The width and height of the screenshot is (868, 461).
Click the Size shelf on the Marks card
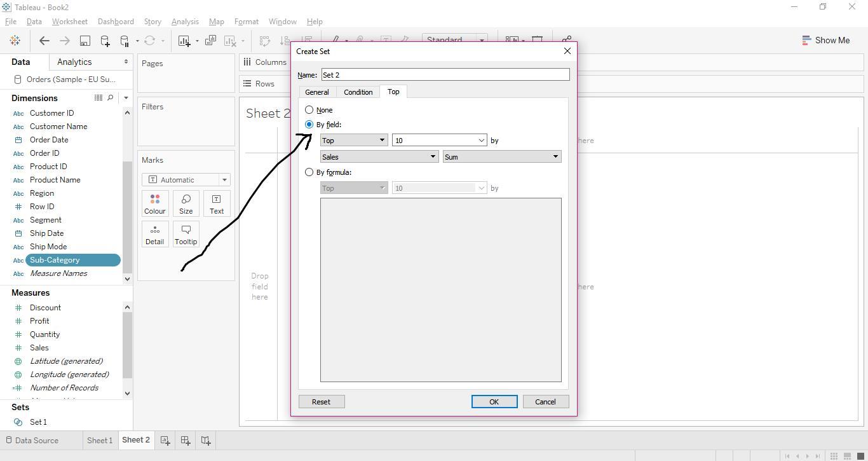pyautogui.click(x=186, y=203)
